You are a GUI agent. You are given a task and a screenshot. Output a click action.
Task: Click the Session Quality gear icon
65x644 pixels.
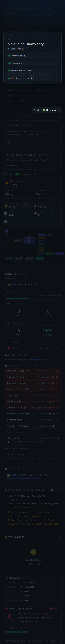9,142
